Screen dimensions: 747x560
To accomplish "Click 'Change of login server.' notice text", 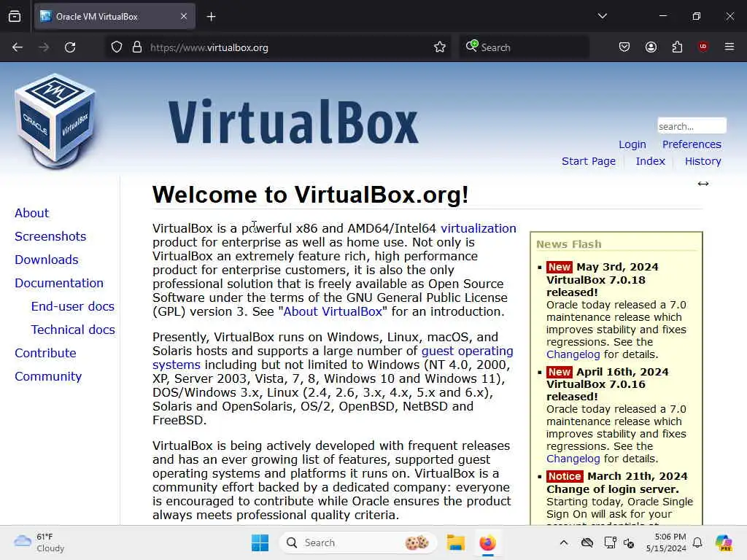I will (x=613, y=489).
